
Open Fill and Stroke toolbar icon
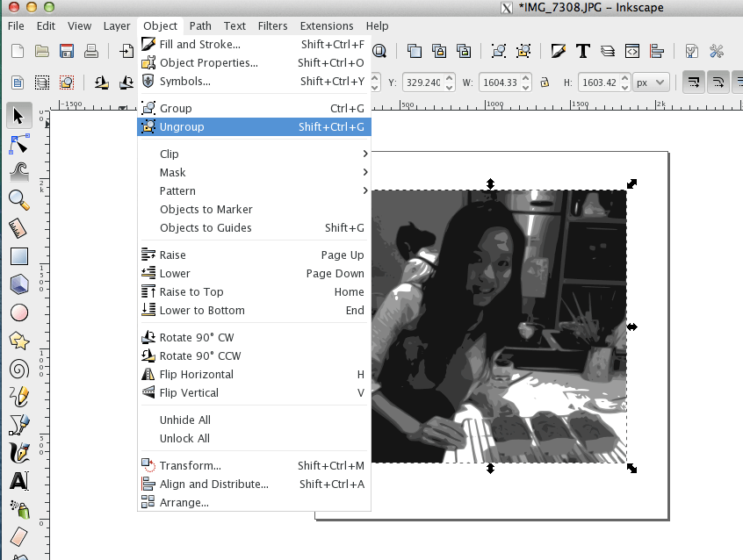click(x=559, y=51)
